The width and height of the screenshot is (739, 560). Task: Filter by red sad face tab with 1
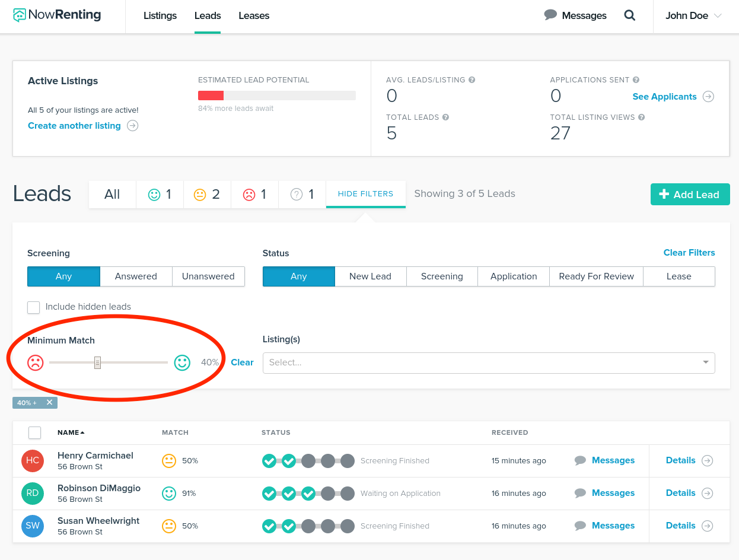click(x=255, y=195)
